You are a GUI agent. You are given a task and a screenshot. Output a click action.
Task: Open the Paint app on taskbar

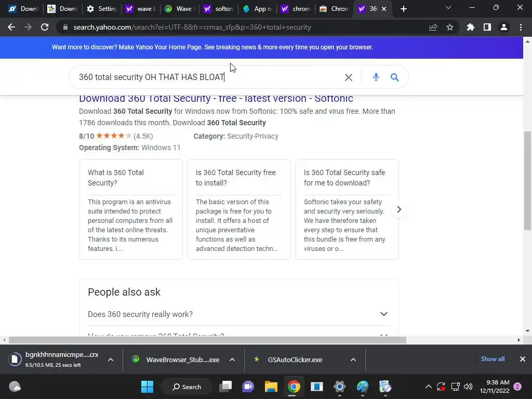click(362, 387)
